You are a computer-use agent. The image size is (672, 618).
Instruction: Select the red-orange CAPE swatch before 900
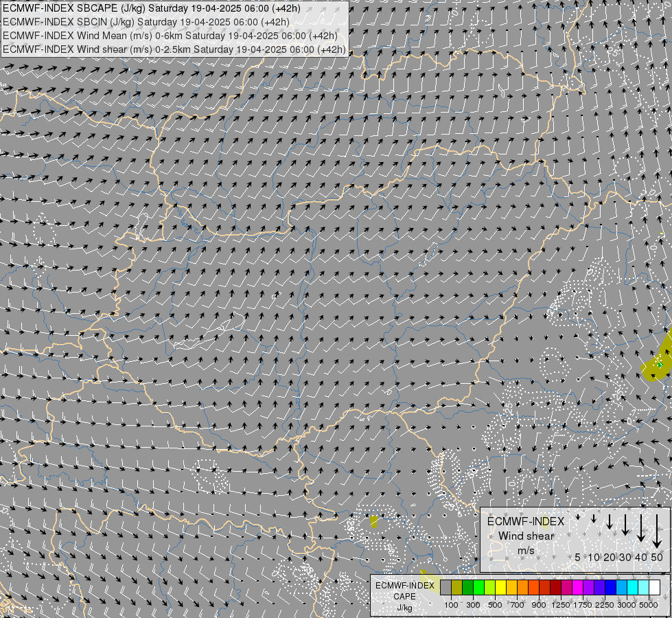[x=533, y=588]
